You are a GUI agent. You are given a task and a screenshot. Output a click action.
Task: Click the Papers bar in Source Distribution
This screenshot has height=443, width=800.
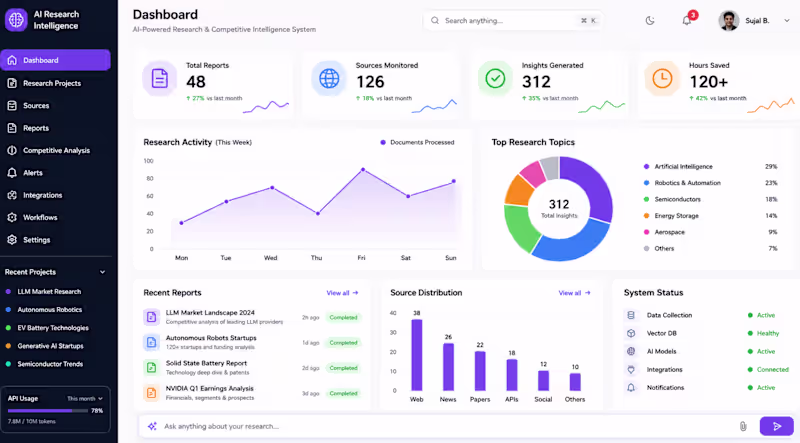pos(480,371)
